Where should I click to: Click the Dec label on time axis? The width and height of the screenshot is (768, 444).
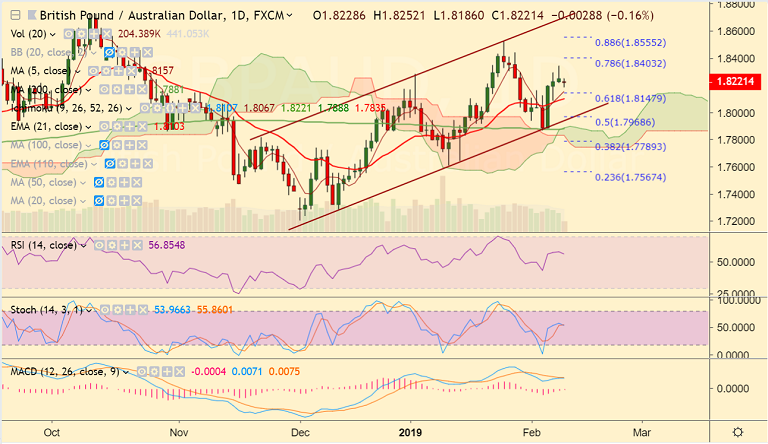300,432
